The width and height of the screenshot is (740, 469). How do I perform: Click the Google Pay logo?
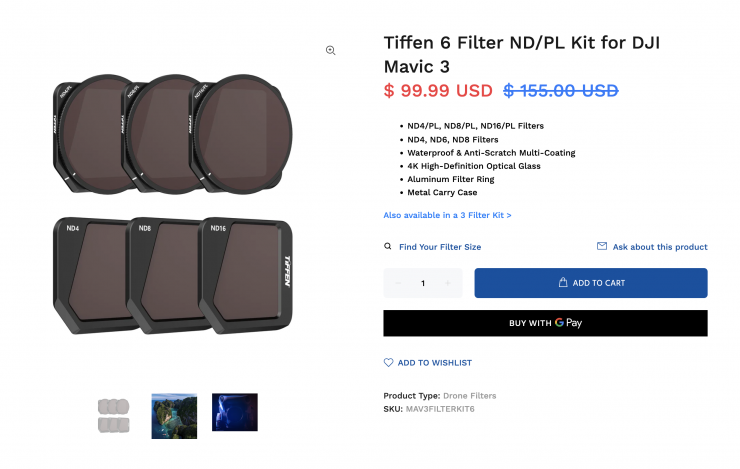click(x=569, y=323)
